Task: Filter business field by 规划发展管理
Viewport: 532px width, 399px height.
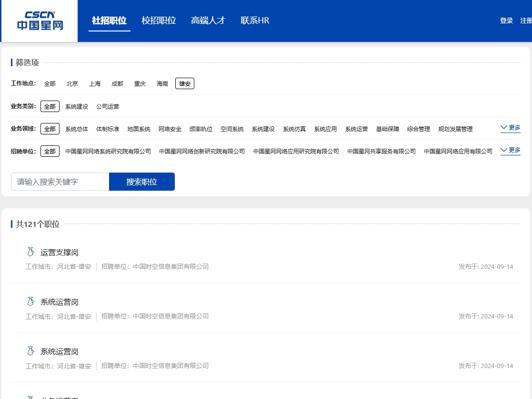Action: tap(455, 129)
